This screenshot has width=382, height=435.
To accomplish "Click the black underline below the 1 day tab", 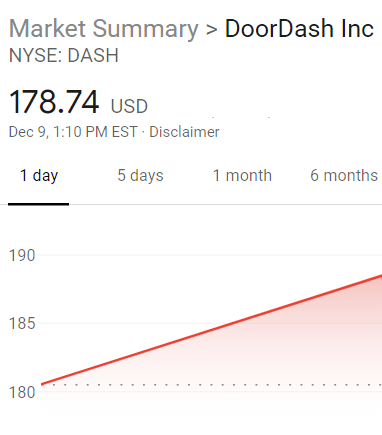I will click(39, 204).
